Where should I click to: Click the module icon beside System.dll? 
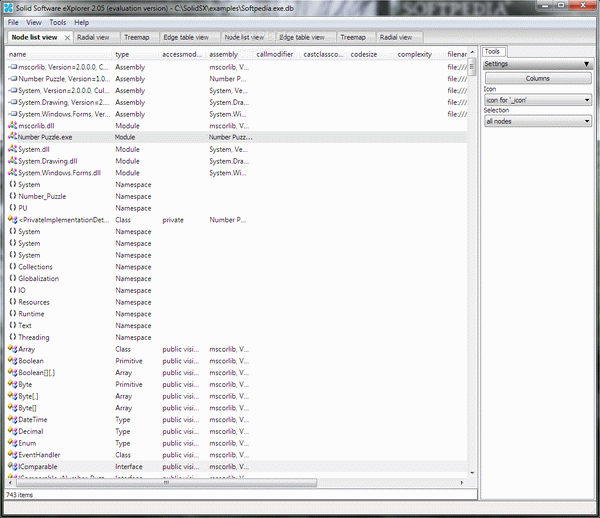pyautogui.click(x=13, y=149)
